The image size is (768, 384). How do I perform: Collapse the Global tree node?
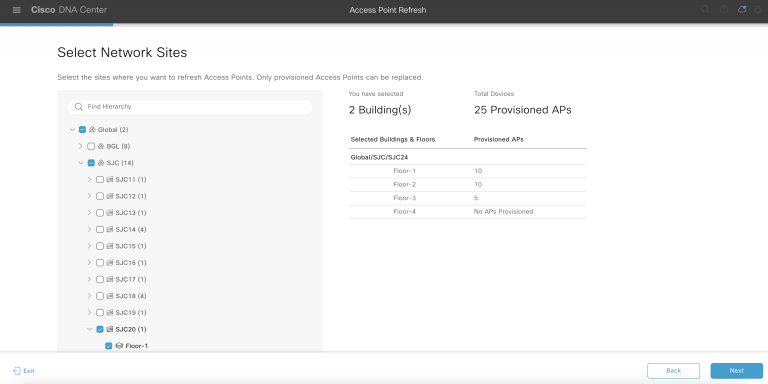[x=72, y=130]
